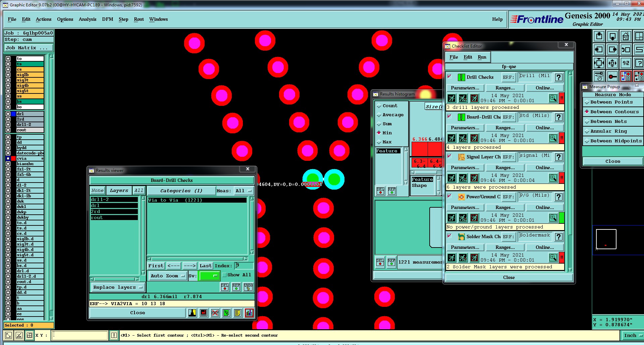Open the Inch units dropdown
Viewport: 644px width, 345px height.
click(633, 335)
